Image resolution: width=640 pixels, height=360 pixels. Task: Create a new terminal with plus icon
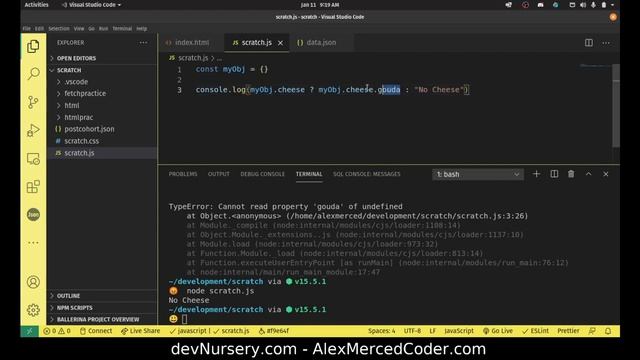click(536, 174)
